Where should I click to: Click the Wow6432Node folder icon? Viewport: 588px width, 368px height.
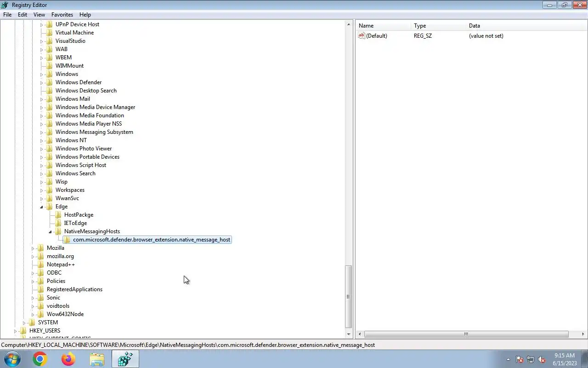[x=41, y=314]
